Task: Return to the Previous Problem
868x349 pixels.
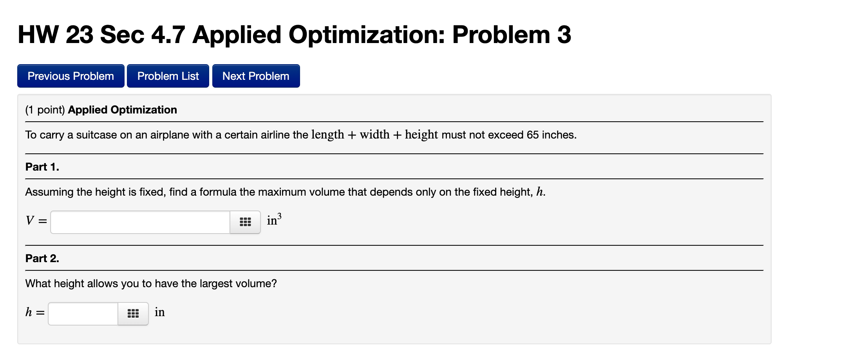Action: coord(71,76)
